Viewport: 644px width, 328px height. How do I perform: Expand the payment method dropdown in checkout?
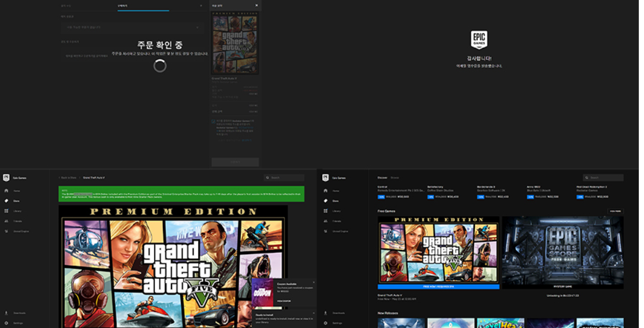(132, 28)
